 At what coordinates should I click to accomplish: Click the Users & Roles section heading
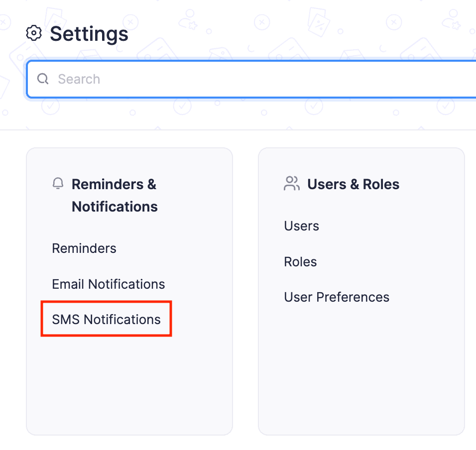coord(354,184)
